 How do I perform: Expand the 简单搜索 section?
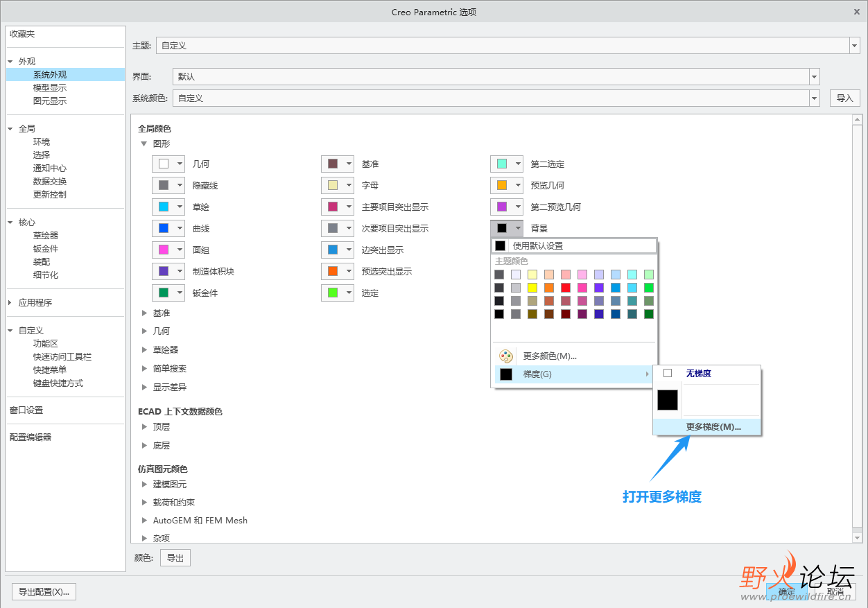(144, 369)
